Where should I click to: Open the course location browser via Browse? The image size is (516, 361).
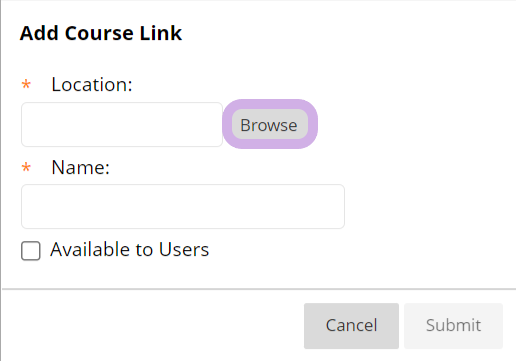[x=270, y=124]
